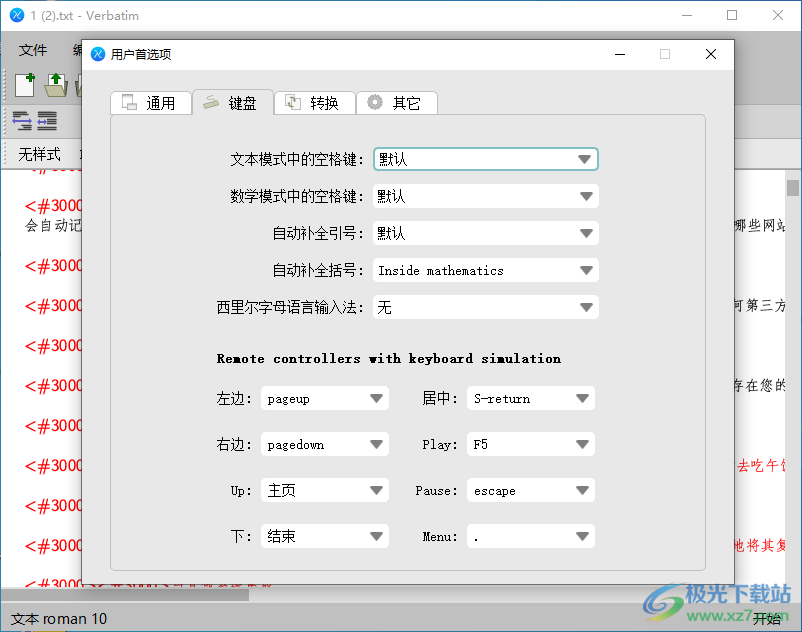
Task: Click the label 自动补全引号:
Action: tap(318, 233)
